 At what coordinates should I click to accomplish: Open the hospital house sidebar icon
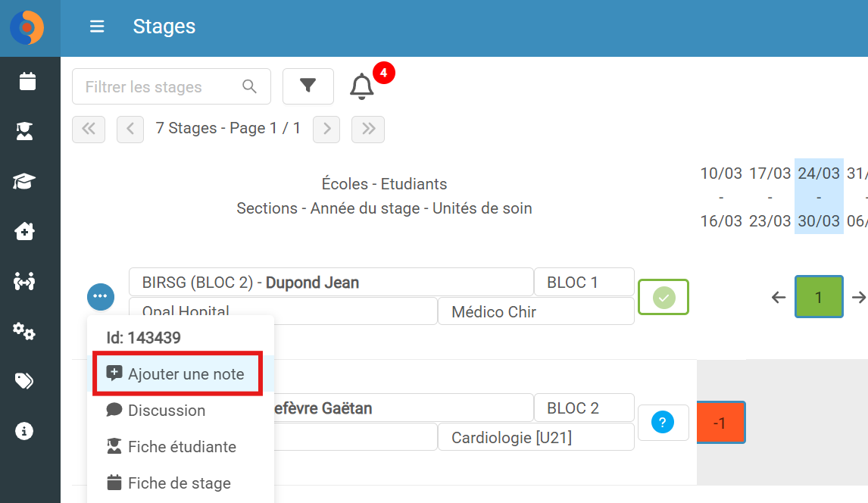pos(24,231)
